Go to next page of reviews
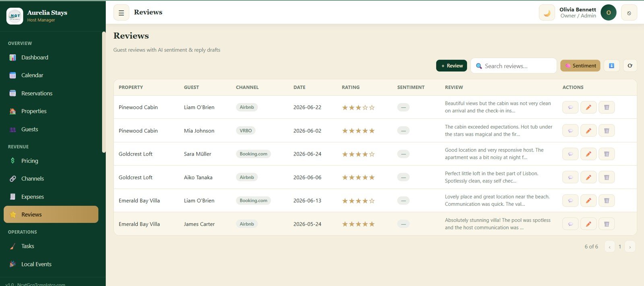 click(x=630, y=247)
